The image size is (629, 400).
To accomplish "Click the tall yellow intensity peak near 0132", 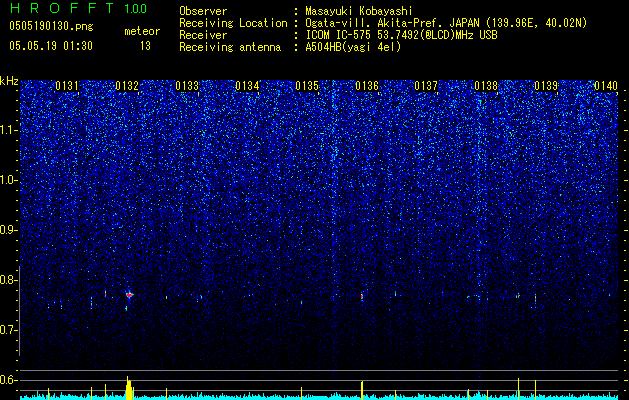I will (x=129, y=388).
